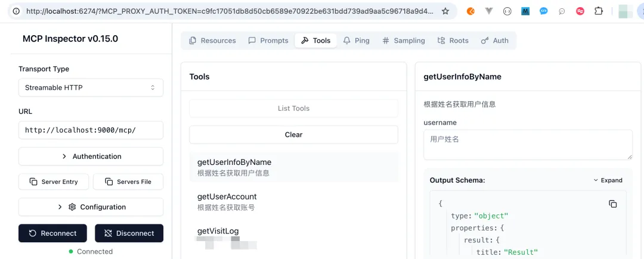Screen dimensions: 644x259
Task: Switch to the Resources tab
Action: (212, 40)
